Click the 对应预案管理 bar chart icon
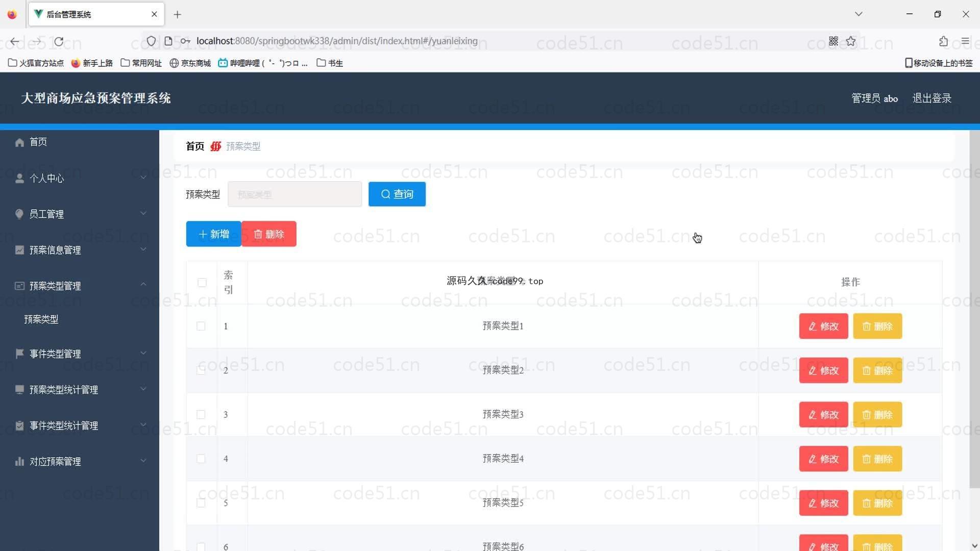The image size is (980, 551). (x=19, y=462)
